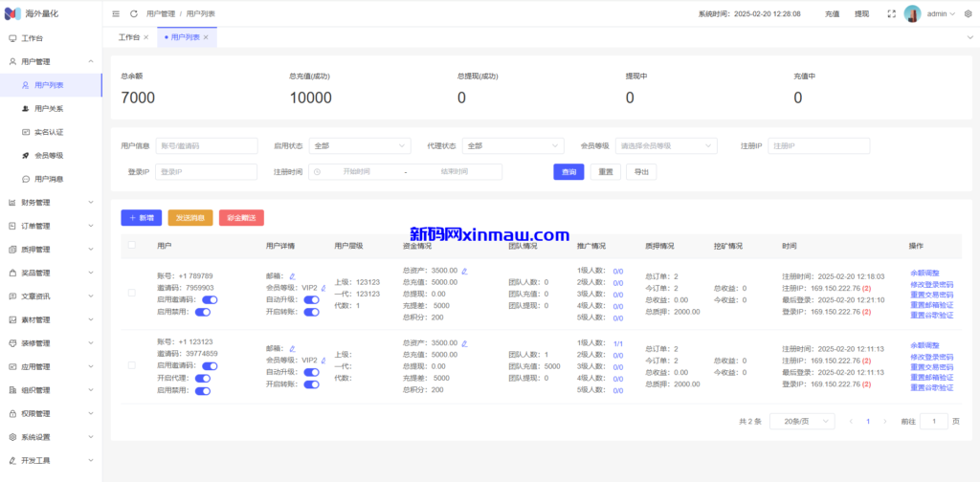Click the 用户消息 chat bubble icon in sidebar
The image size is (980, 482).
click(x=26, y=179)
